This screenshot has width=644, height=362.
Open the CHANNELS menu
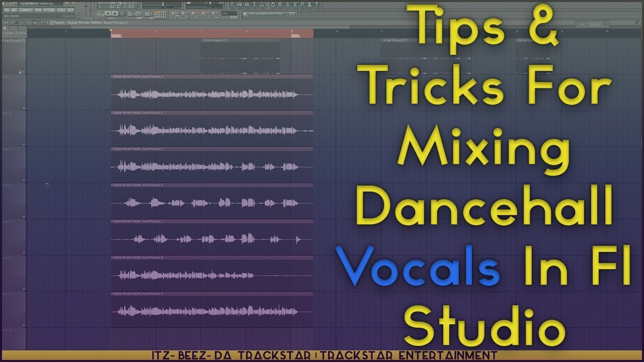coord(26,10)
